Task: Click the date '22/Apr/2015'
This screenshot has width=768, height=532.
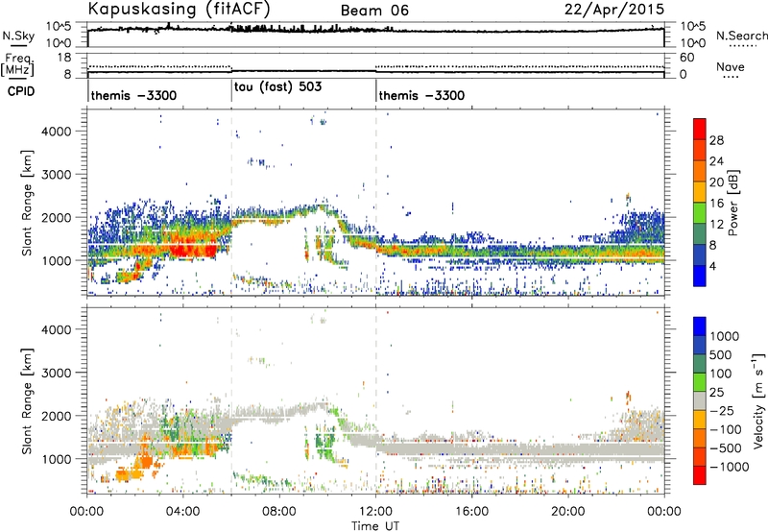Action: (x=614, y=10)
